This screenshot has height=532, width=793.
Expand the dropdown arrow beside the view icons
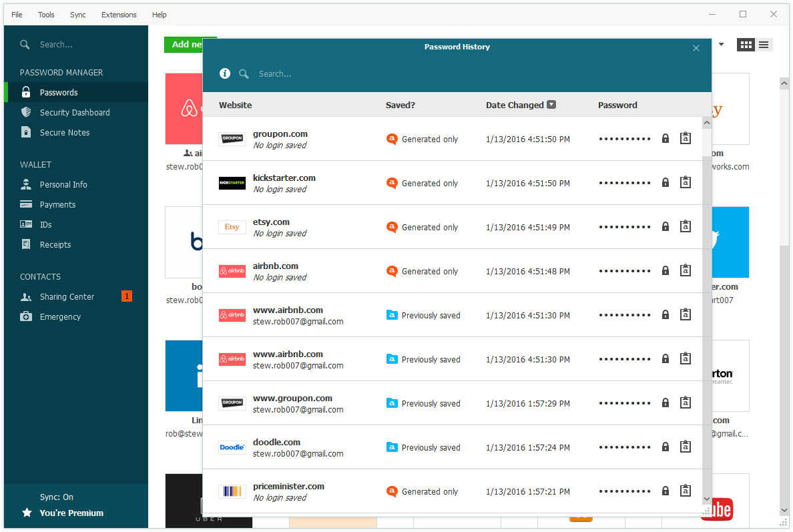click(721, 45)
